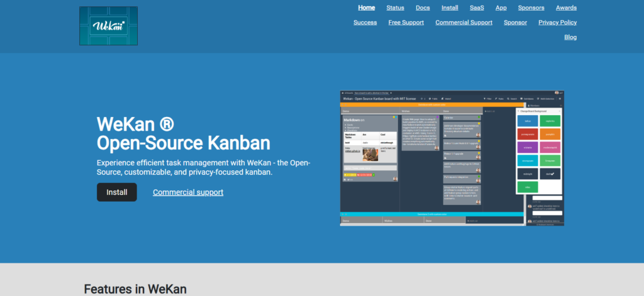Open the SaaS navigation link
This screenshot has width=644, height=296.
[477, 8]
